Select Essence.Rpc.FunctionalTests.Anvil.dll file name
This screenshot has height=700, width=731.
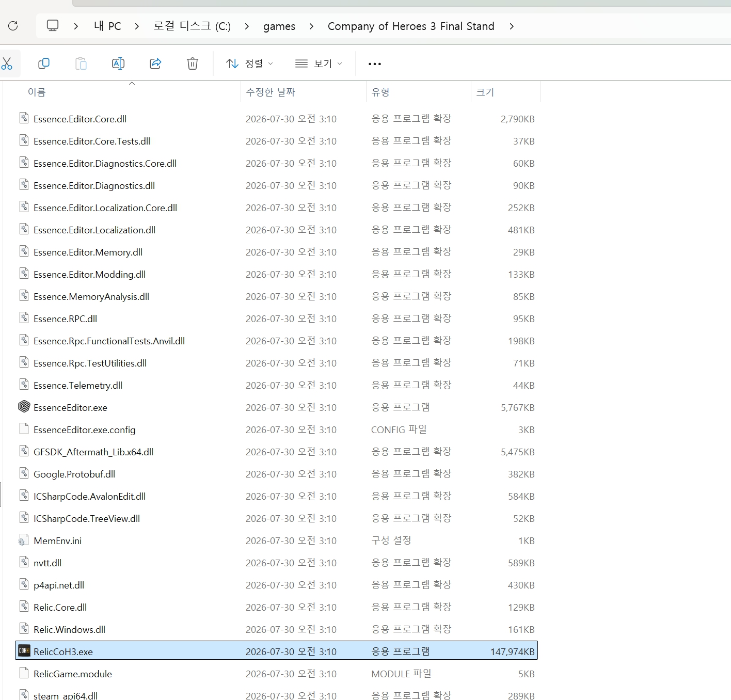point(109,341)
